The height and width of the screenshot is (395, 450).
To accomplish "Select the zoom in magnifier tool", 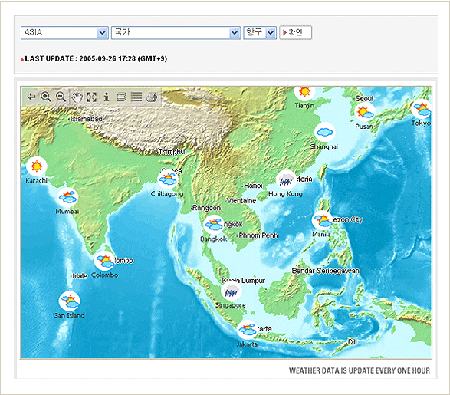I will (46, 97).
